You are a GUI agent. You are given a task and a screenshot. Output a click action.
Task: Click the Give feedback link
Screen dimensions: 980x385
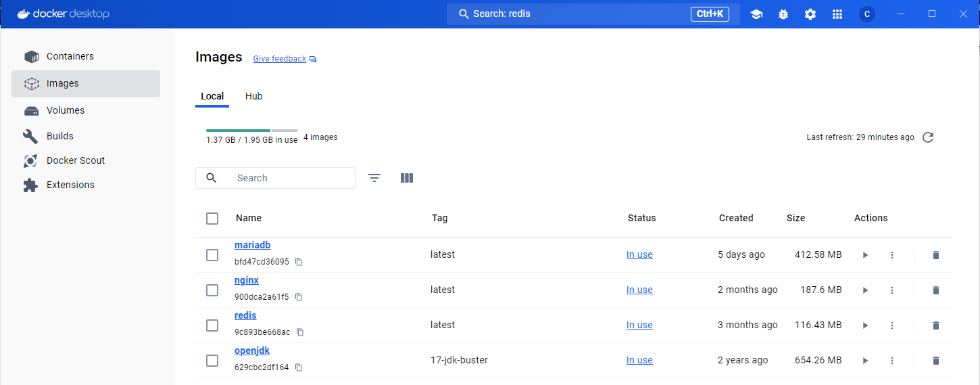[x=280, y=59]
